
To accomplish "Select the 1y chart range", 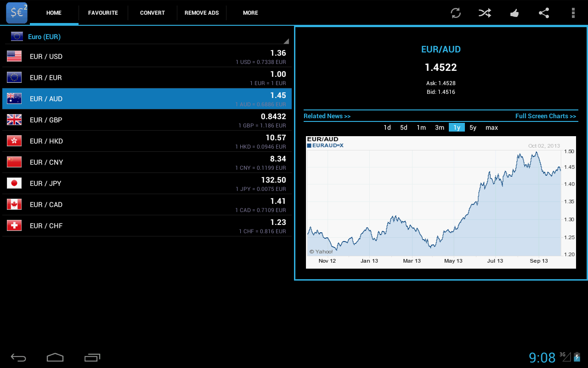I will click(457, 127).
